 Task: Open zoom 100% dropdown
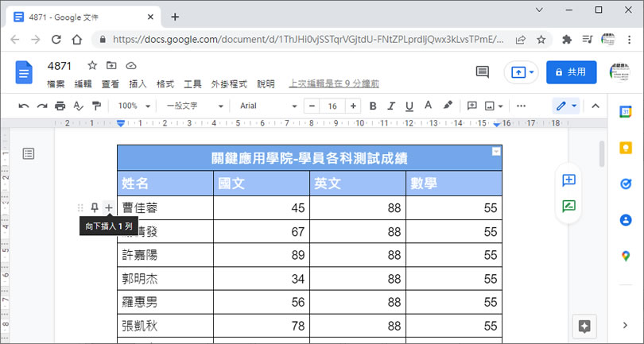pos(134,106)
